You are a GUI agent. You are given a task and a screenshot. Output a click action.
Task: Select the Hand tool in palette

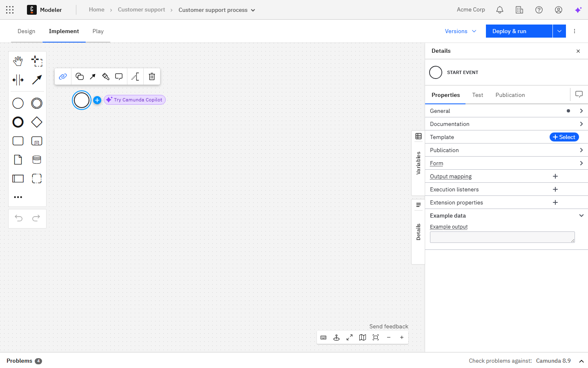pos(18,61)
